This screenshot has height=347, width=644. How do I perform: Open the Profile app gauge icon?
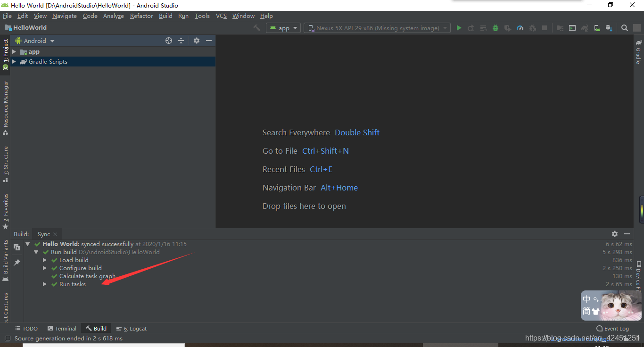coord(520,28)
